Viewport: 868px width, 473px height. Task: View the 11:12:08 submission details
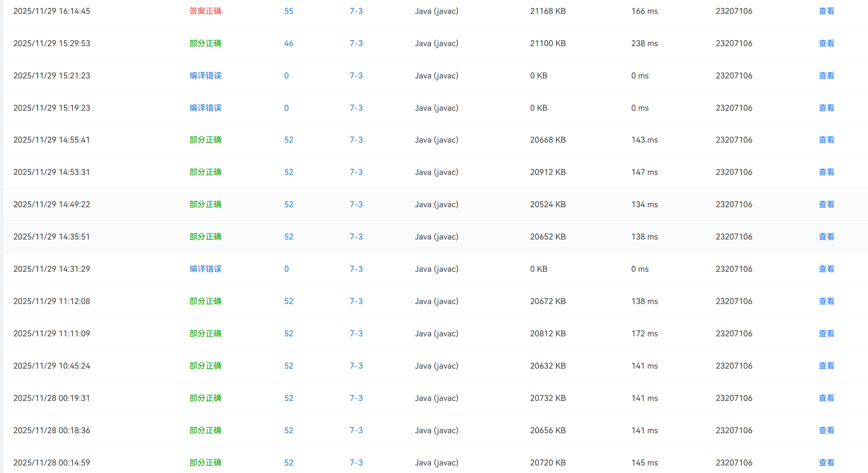[826, 301]
